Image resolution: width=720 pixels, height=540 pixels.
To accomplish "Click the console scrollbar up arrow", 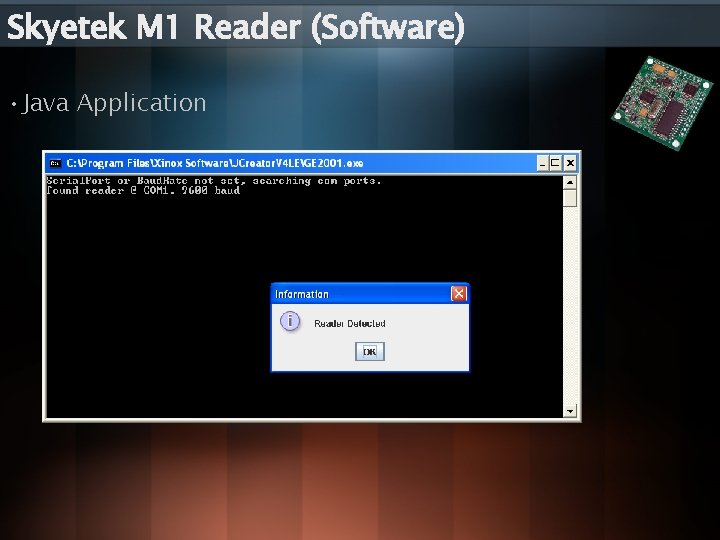I will click(x=570, y=182).
